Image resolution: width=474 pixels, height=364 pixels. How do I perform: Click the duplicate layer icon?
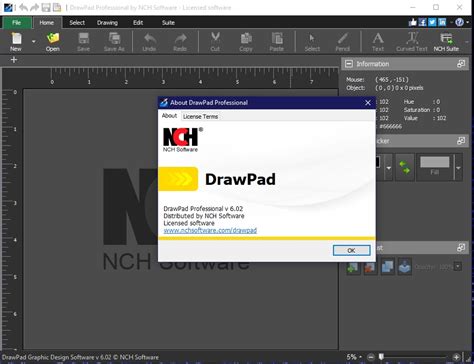point(387,267)
